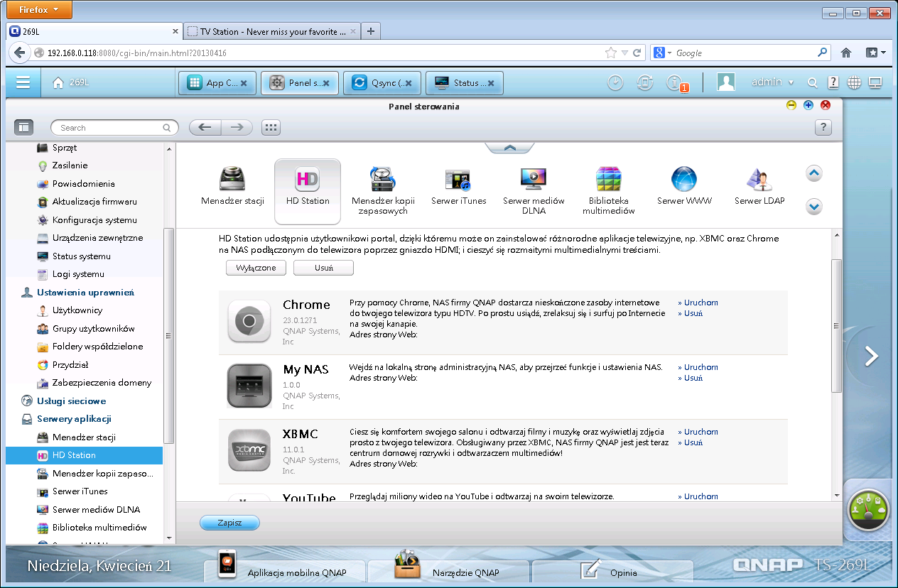Viewport: 898px width, 588px height.
Task: Open help question mark icon in header
Action: (x=833, y=82)
